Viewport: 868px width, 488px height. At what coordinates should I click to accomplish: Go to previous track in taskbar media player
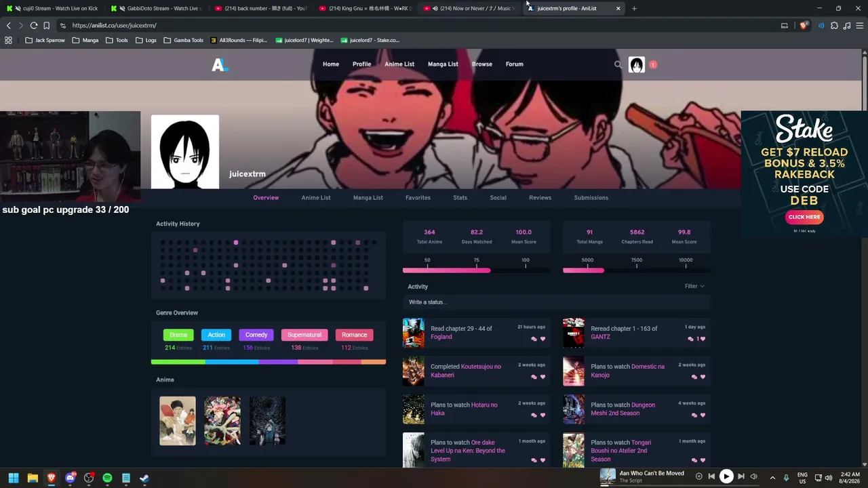[x=711, y=476]
